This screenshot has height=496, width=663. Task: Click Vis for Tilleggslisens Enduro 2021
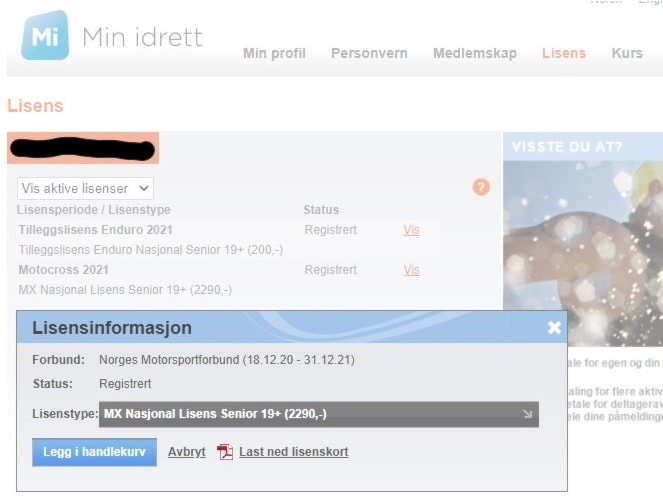point(411,230)
